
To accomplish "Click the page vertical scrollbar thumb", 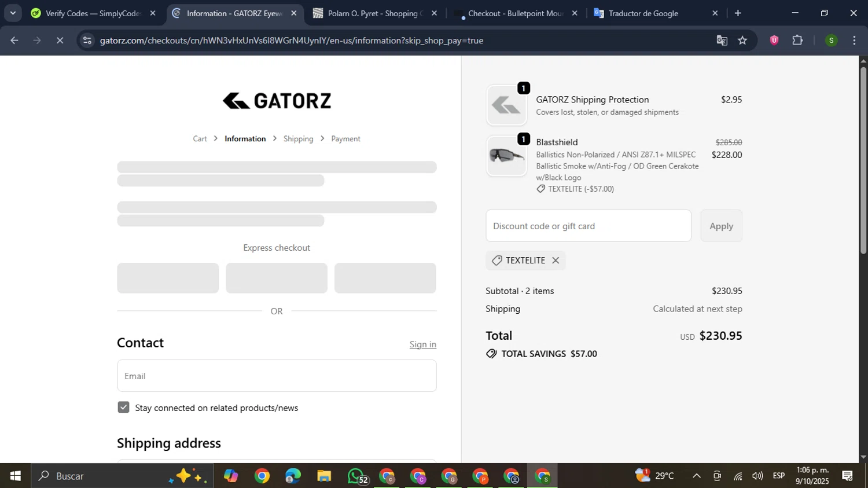I will coord(863,160).
